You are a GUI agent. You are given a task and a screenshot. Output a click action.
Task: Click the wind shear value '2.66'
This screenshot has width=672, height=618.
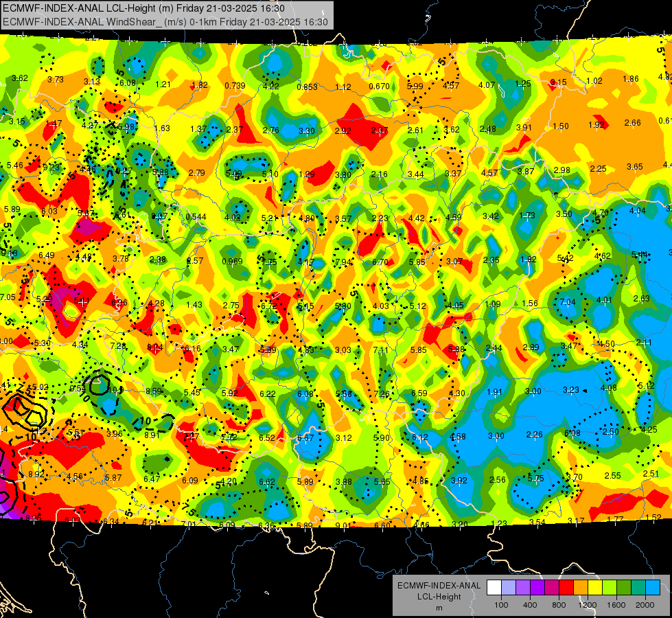pyautogui.click(x=633, y=123)
